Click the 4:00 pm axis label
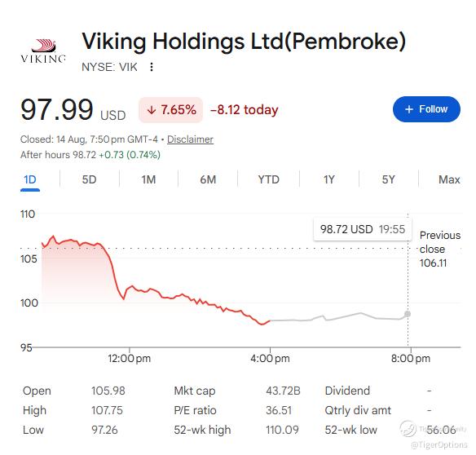Screen dimensions: 476x455 pos(270,359)
